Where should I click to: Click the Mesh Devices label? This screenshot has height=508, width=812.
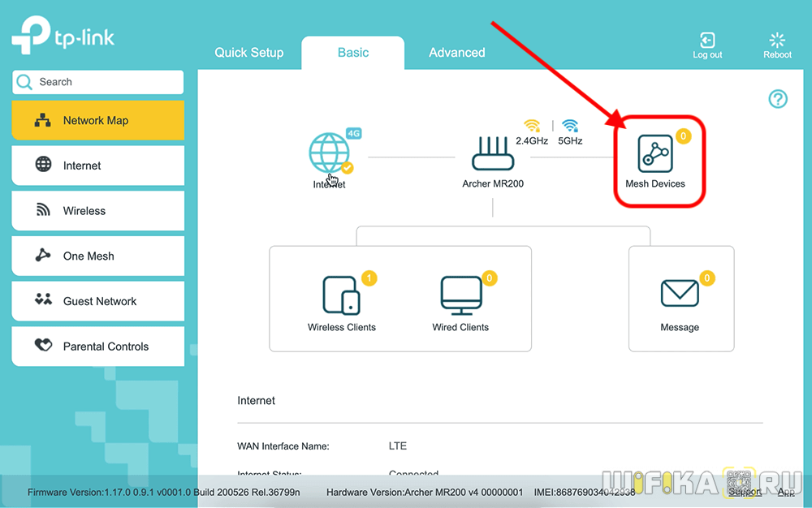pos(655,183)
